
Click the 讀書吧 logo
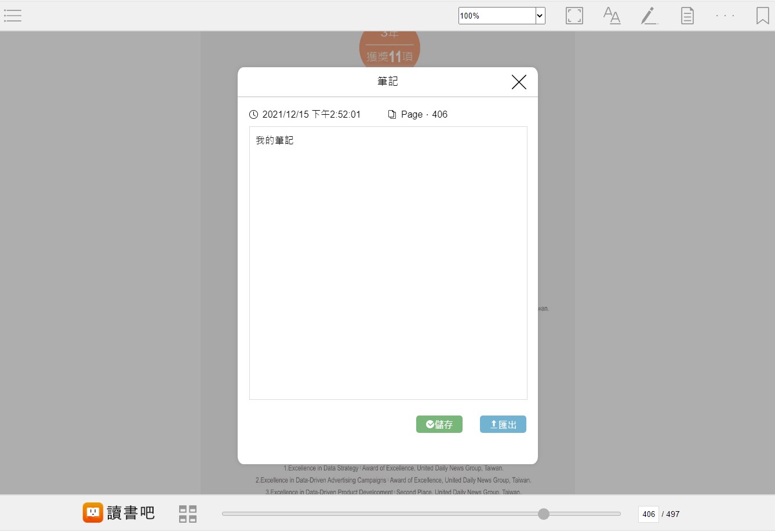(119, 513)
